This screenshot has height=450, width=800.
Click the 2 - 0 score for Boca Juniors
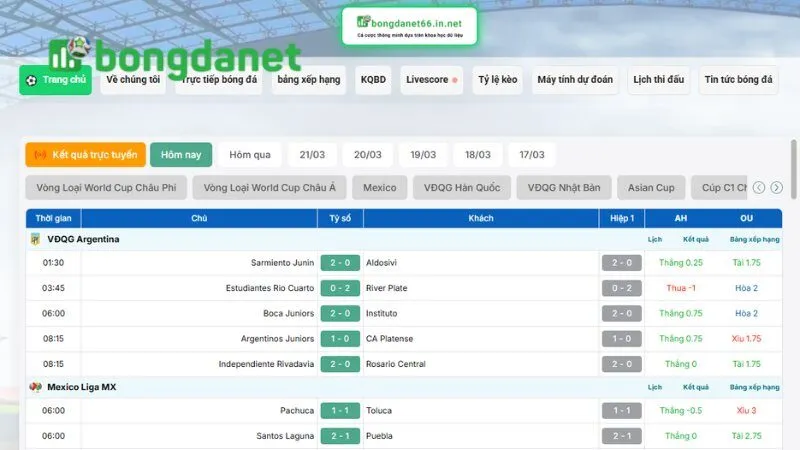(x=340, y=313)
